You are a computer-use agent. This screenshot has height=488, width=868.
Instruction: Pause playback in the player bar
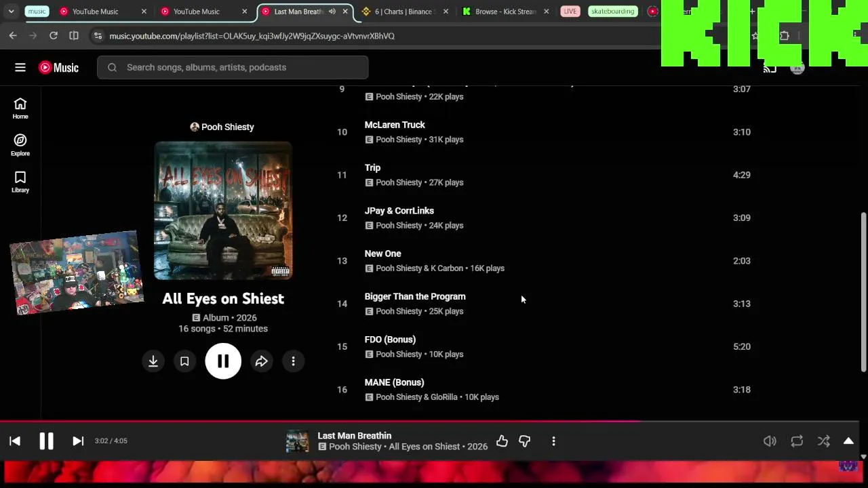[x=46, y=441]
